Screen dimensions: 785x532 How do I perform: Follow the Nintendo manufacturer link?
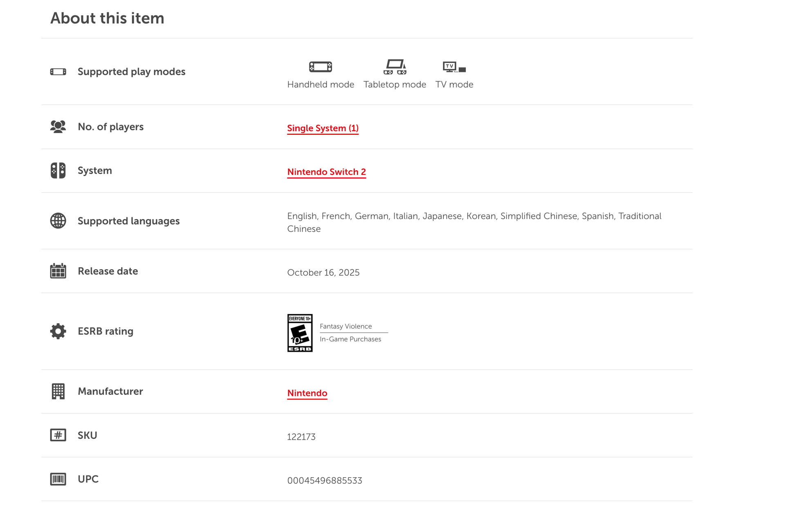pos(307,393)
